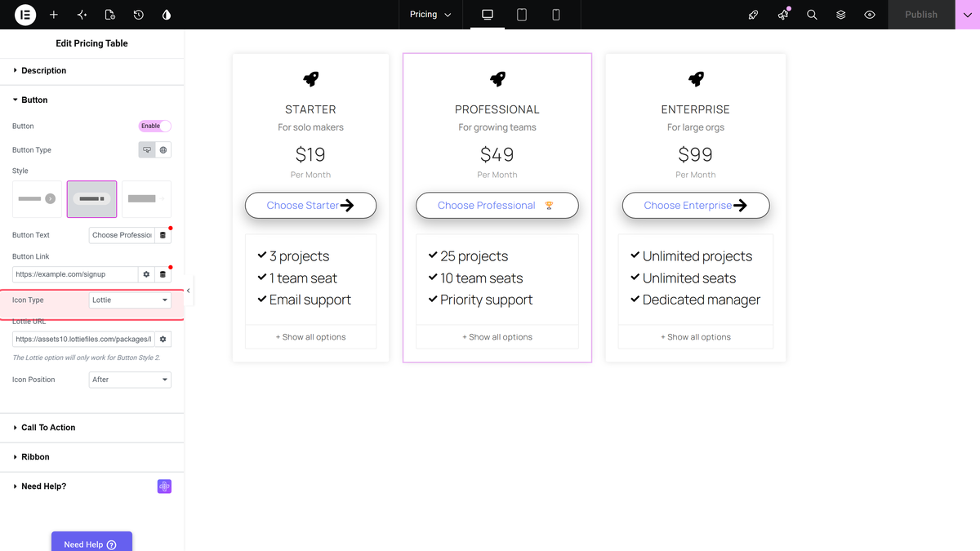This screenshot has height=551, width=980.
Task: Click the $99 price text
Action: [x=696, y=154]
